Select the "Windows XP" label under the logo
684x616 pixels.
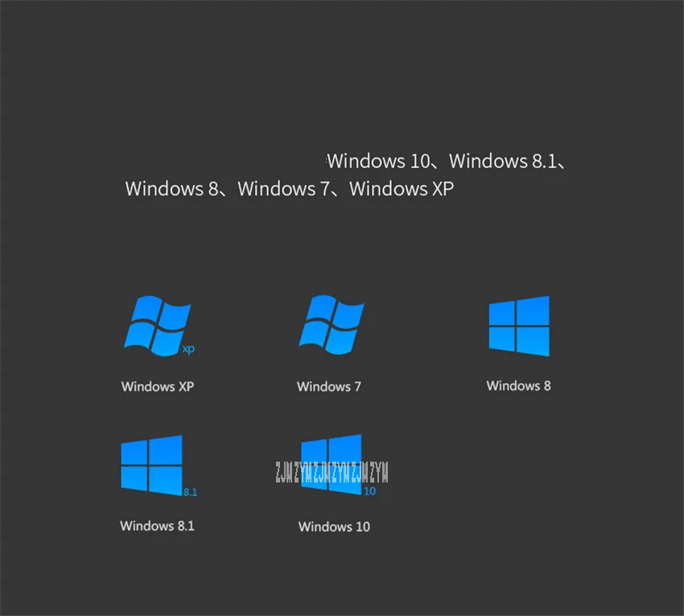158,387
